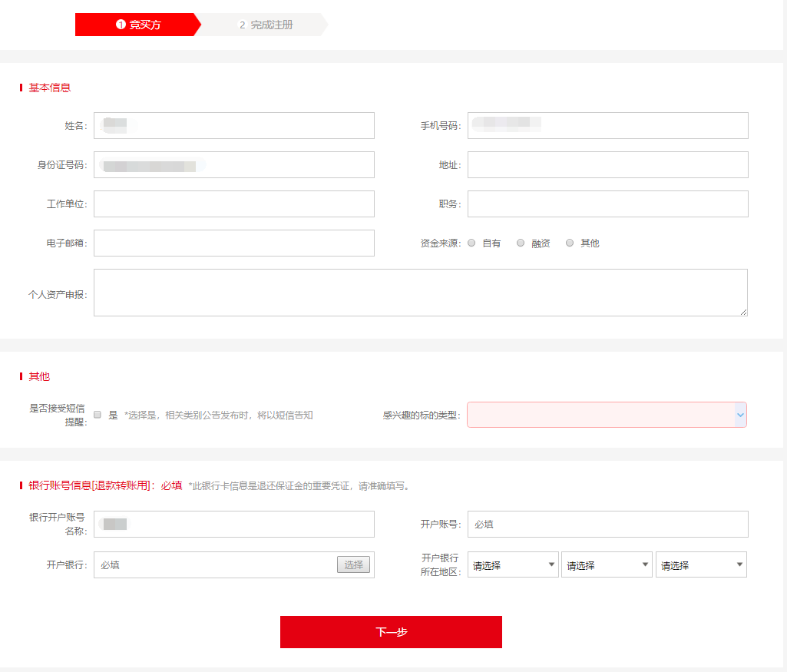Grab the 个人资产申报 textarea resize handle
This screenshot has width=787, height=672.
pos(743,312)
